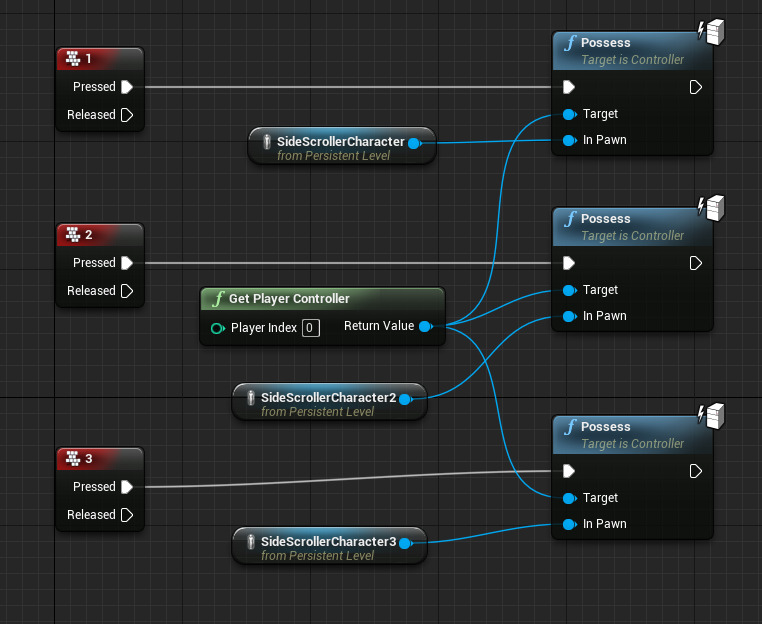Click the SideScrollerCharacter output pin

[x=415, y=143]
